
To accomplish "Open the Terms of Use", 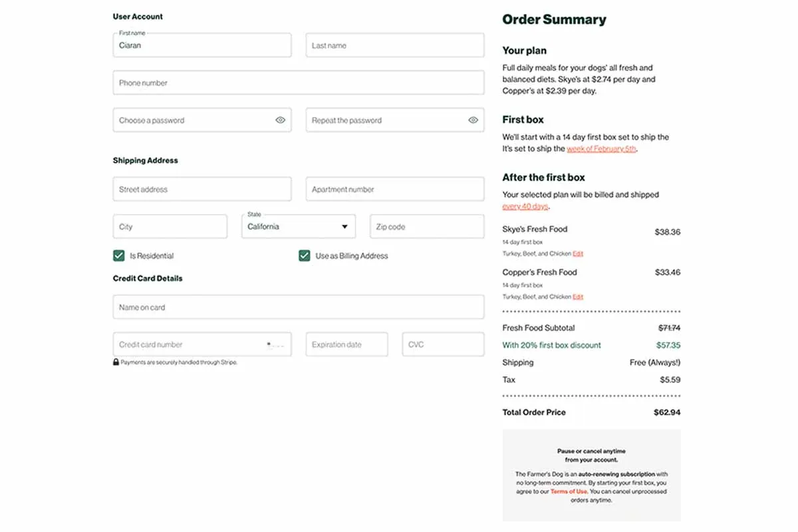I will coord(569,491).
